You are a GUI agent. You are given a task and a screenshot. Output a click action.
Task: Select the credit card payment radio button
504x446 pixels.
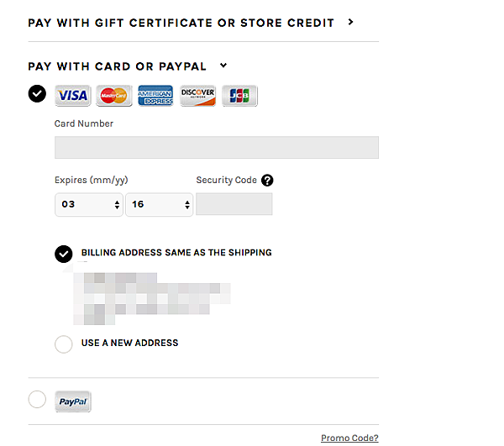(x=37, y=93)
